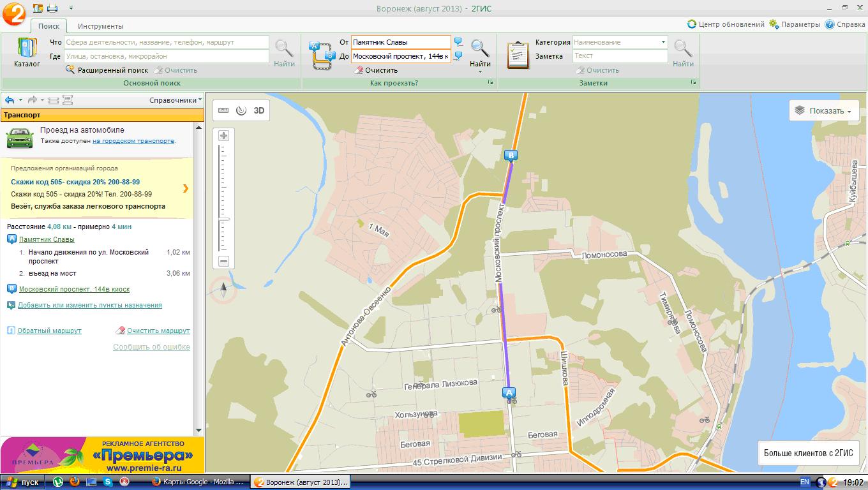
Task: Click the green car transport icon
Action: [20, 138]
